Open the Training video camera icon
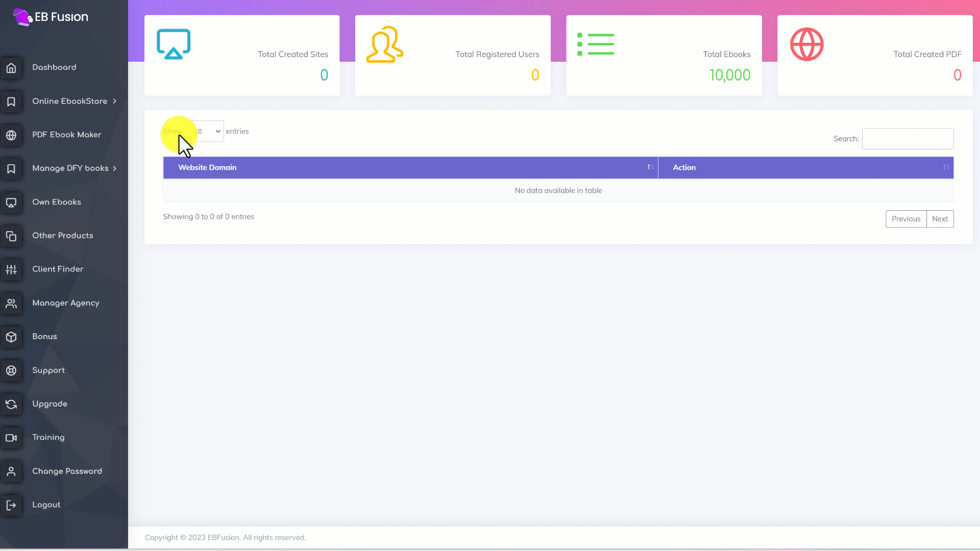The height and width of the screenshot is (551, 980). pyautogui.click(x=11, y=438)
